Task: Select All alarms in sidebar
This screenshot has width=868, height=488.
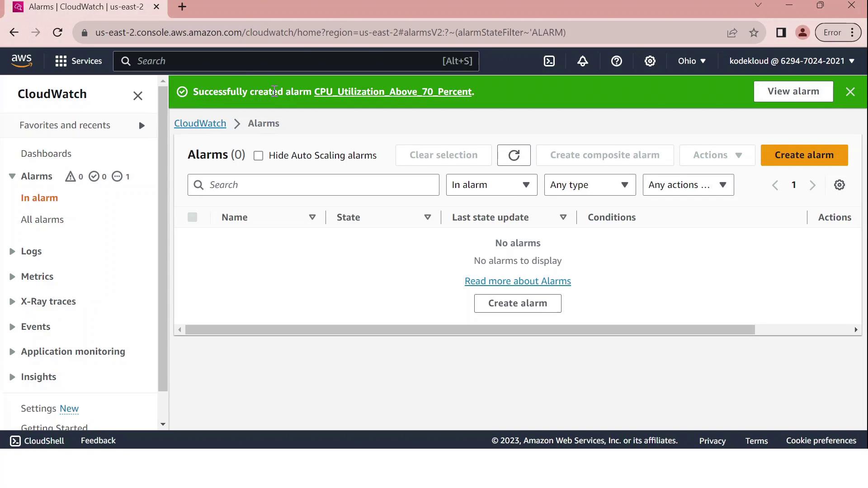Action: coord(42,220)
